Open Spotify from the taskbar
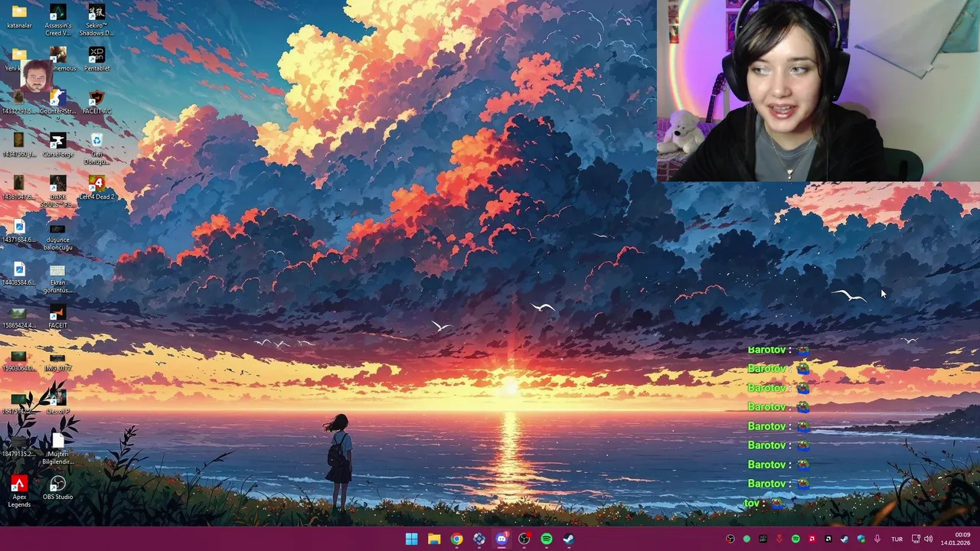Viewport: 980px width, 551px height. point(547,539)
